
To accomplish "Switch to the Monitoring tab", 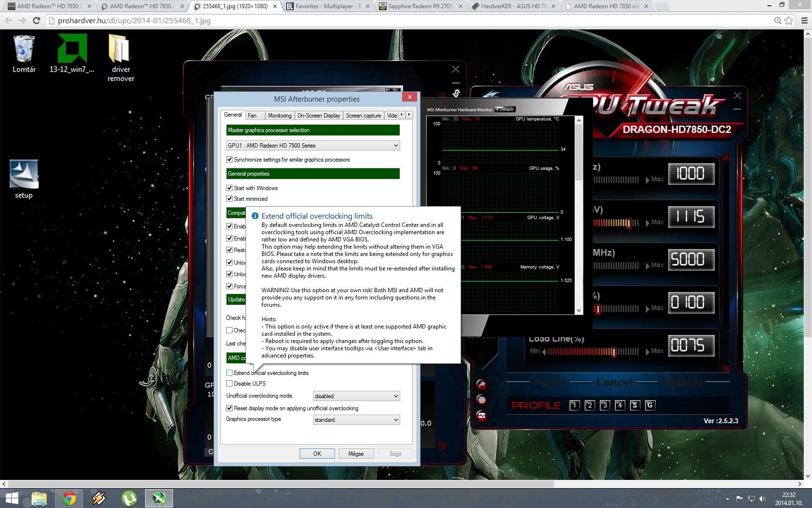I will coord(280,116).
